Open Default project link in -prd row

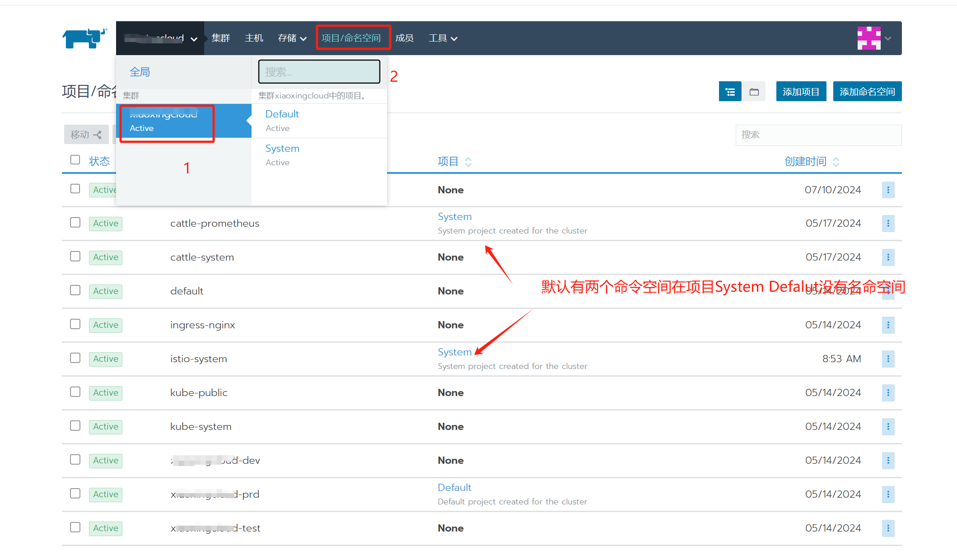[x=454, y=488]
